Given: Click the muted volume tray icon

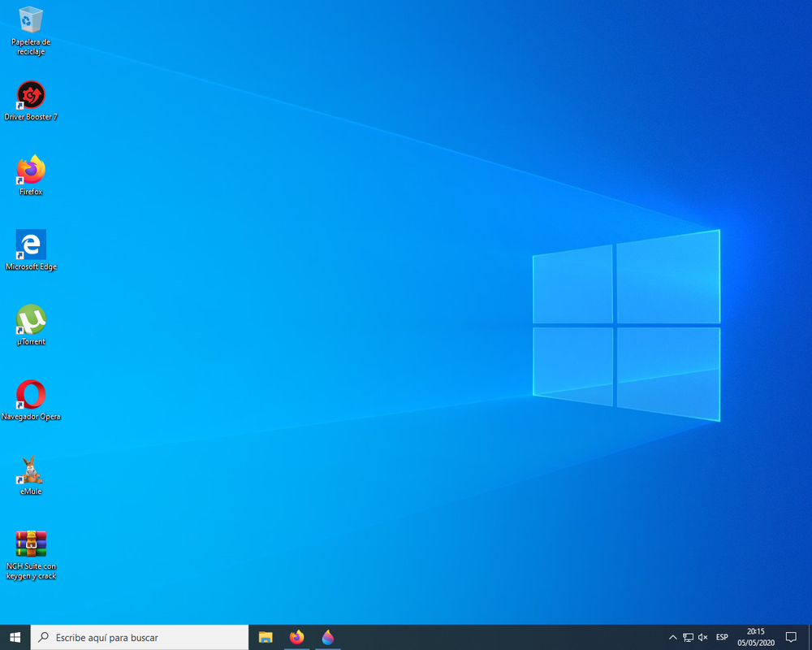Looking at the screenshot, I should (702, 637).
